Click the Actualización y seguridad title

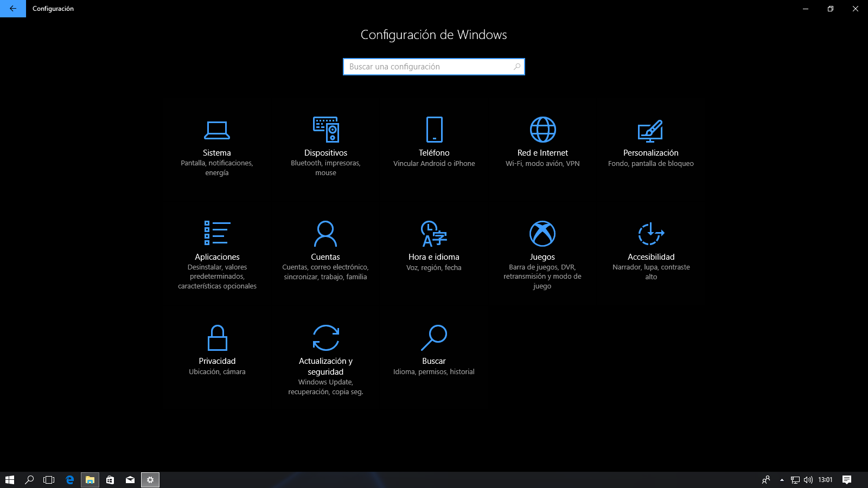pos(325,367)
